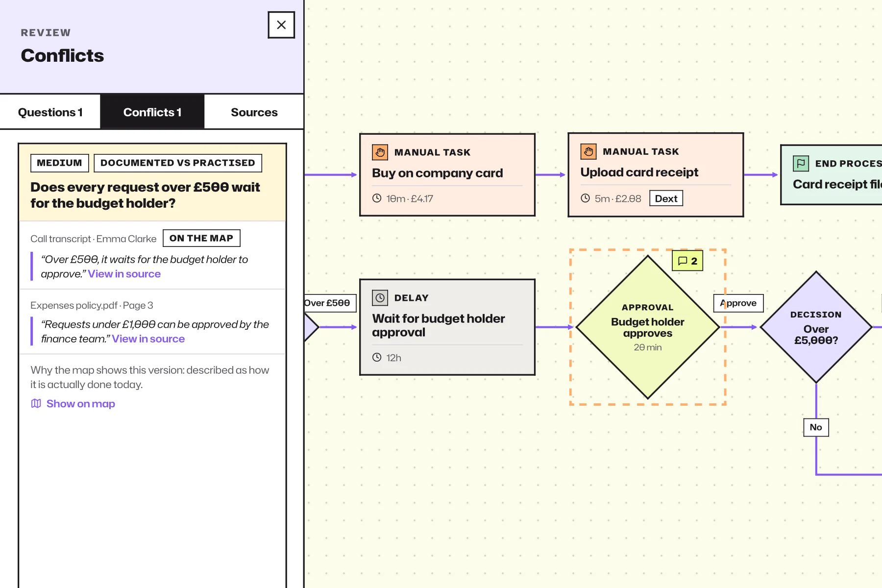Viewport: 882px width, 588px height.
Task: Click the hand icon on Upload card receipt
Action: 588,151
